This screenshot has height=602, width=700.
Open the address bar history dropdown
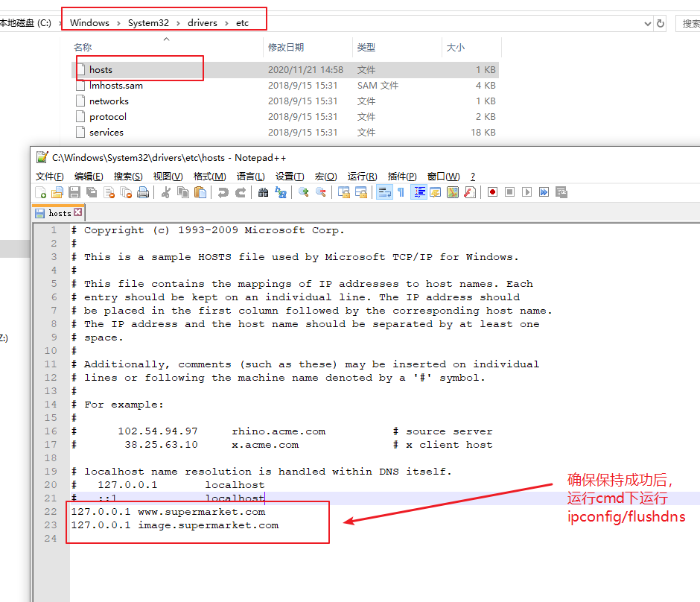pos(647,24)
